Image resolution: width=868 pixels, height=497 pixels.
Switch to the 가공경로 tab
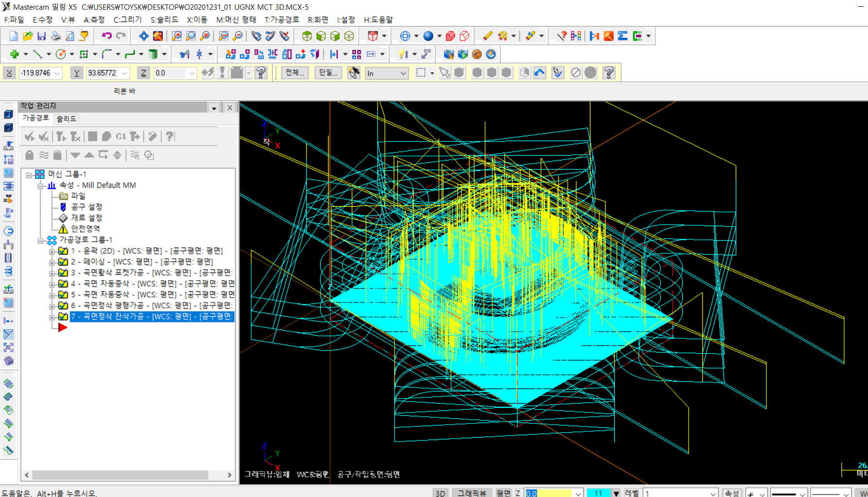pos(35,118)
